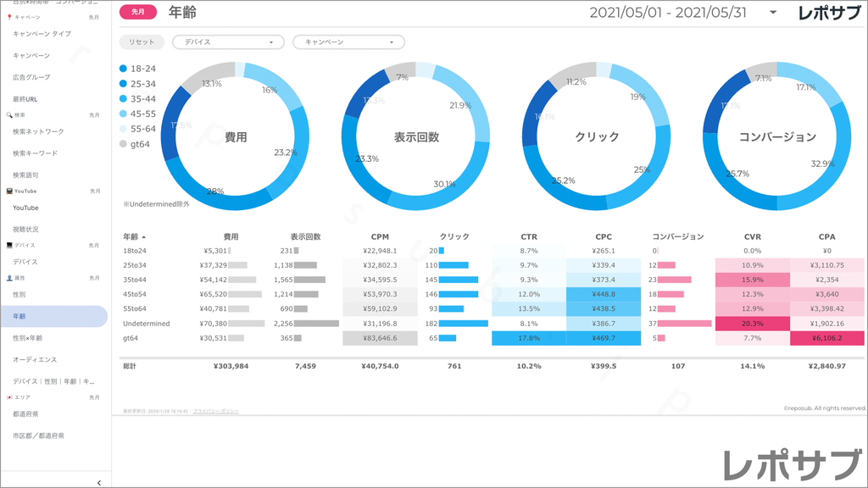Image resolution: width=868 pixels, height=488 pixels.
Task: Click the デバイス section header icon
Action: pyautogui.click(x=8, y=245)
